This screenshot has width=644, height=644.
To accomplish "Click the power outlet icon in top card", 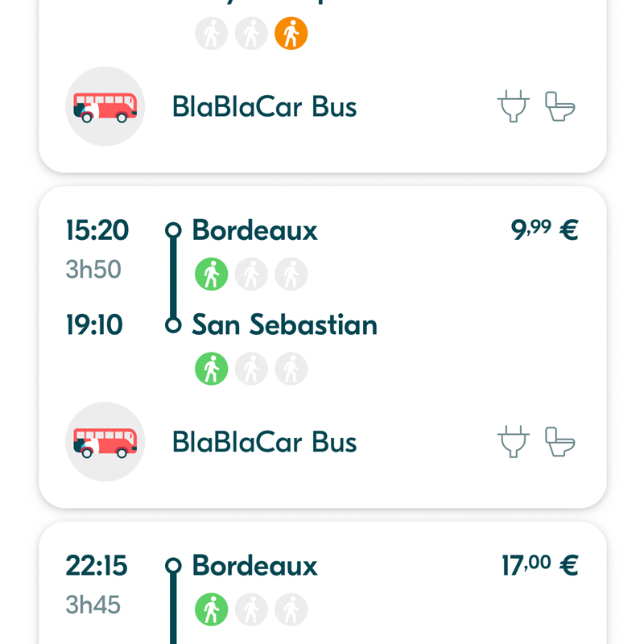I will (x=512, y=106).
